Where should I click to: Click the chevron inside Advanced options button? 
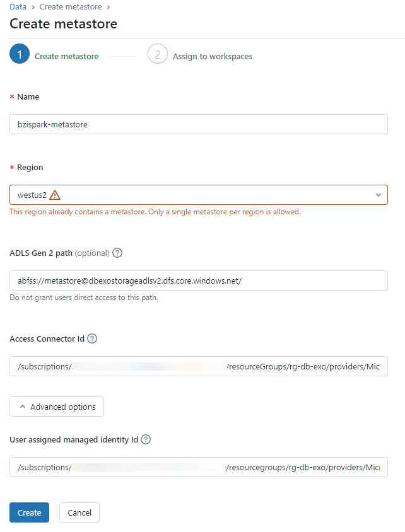(23, 406)
